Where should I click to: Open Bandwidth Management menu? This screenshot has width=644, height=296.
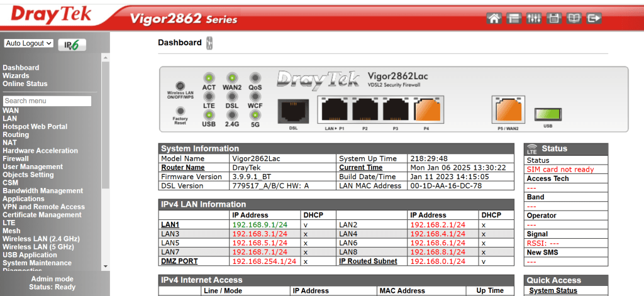point(43,191)
